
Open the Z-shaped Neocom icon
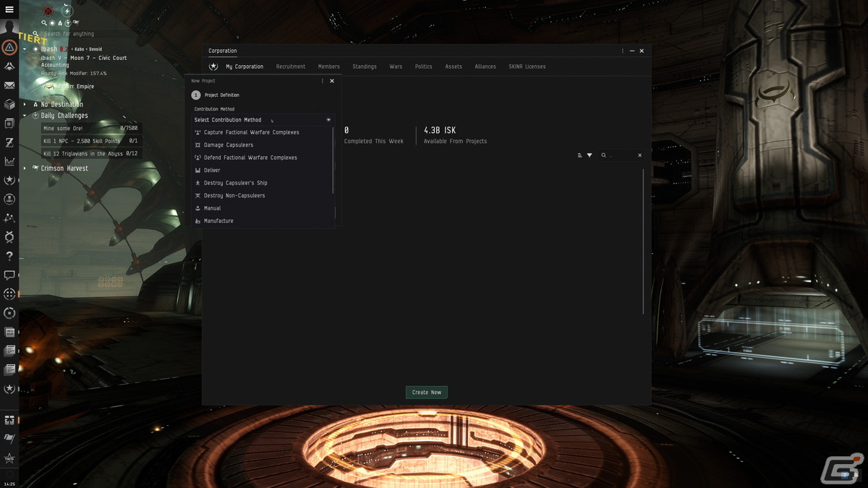click(9, 142)
